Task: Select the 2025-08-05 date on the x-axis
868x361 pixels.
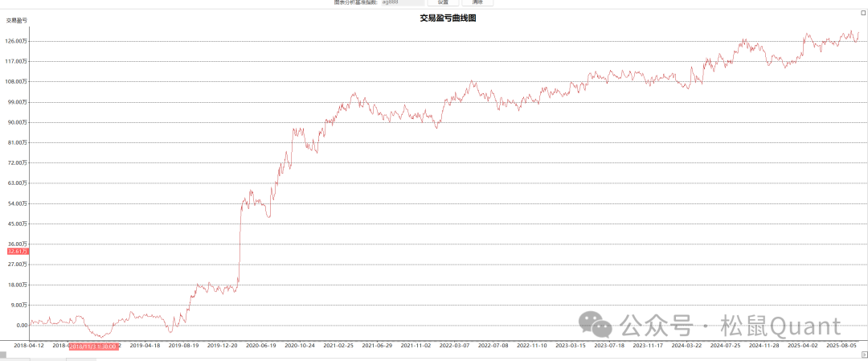Action: click(844, 345)
